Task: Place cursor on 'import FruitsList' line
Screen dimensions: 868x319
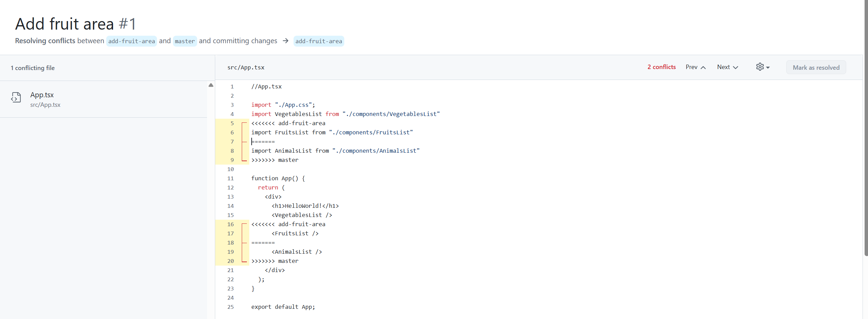Action: coord(332,132)
